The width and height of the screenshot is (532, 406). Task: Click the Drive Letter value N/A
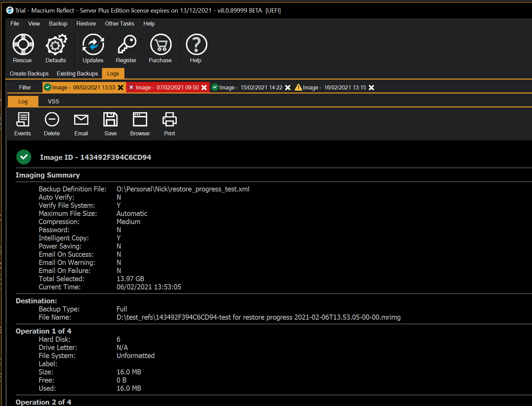(x=122, y=348)
